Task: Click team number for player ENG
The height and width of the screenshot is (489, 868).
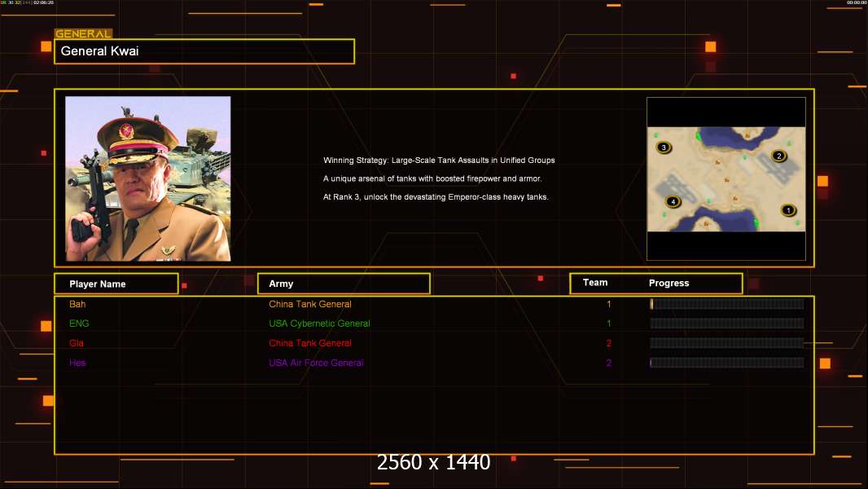Action: [x=609, y=324]
